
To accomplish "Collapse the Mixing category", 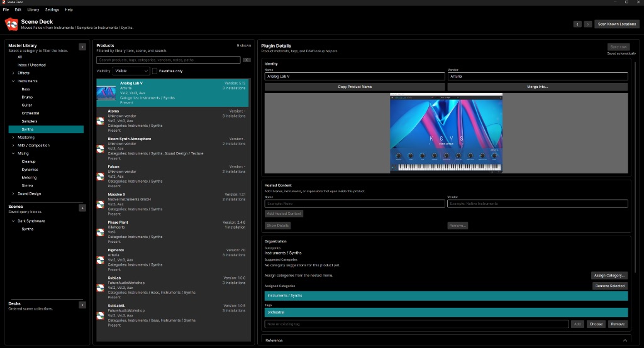I will point(13,153).
